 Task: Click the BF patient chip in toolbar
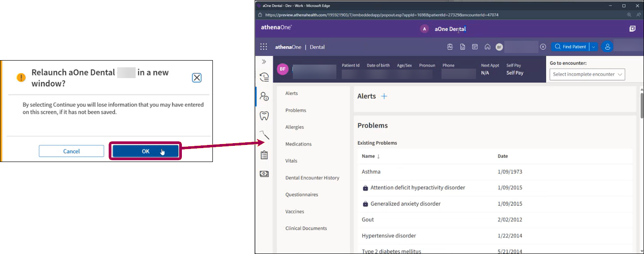499,47
